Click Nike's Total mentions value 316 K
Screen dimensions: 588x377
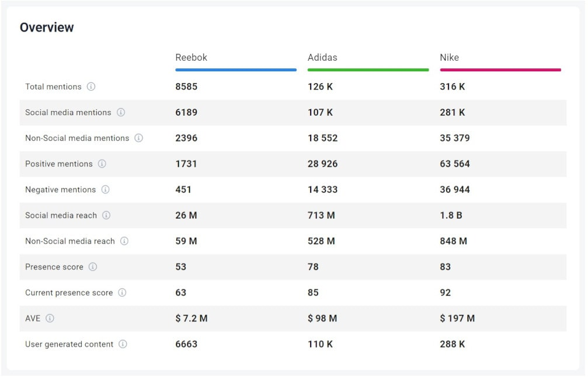(x=453, y=87)
